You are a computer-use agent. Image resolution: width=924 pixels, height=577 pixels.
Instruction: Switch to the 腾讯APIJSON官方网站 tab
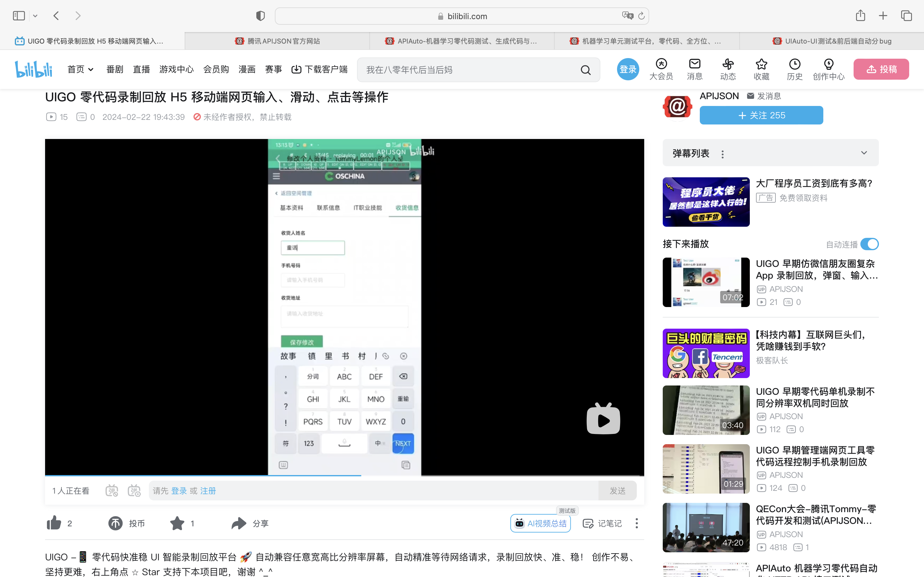(277, 41)
